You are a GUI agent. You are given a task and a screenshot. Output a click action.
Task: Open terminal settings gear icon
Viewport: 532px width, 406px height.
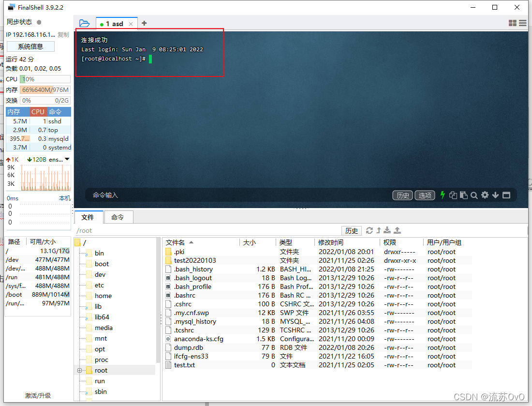(x=485, y=195)
